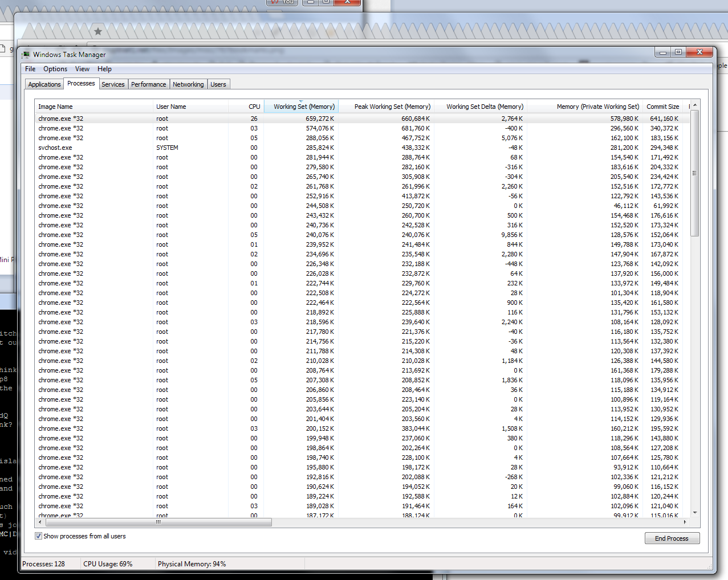Select the row with 288,056 K working set
This screenshot has width=728, height=580.
click(x=362, y=138)
